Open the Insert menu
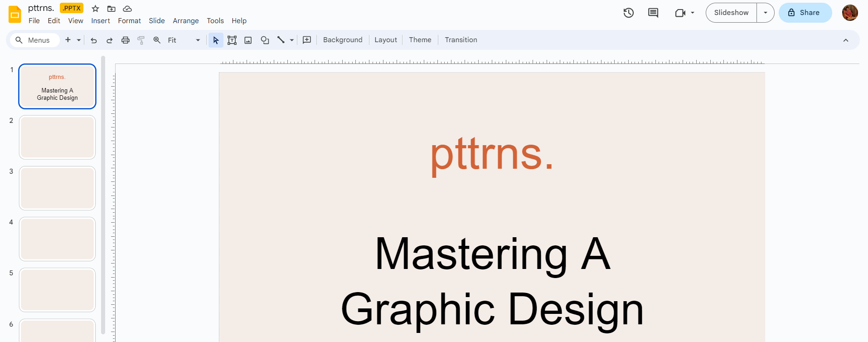The width and height of the screenshot is (868, 342). [101, 21]
